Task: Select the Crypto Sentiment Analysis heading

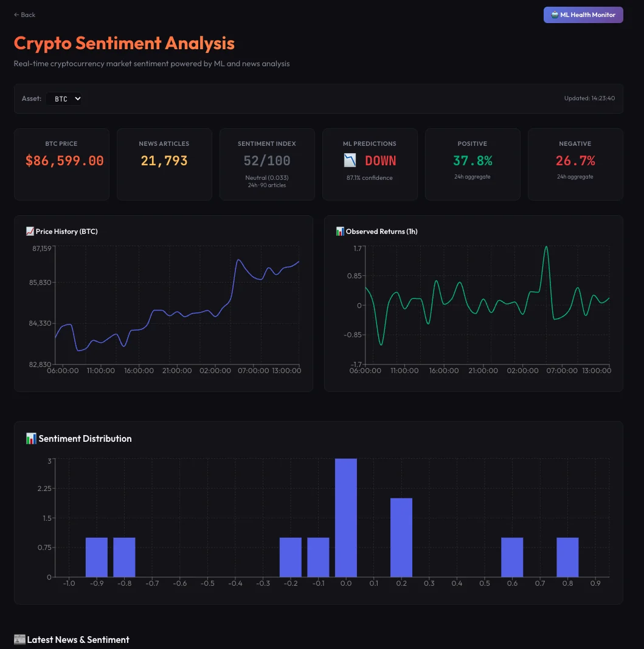Action: coord(124,43)
